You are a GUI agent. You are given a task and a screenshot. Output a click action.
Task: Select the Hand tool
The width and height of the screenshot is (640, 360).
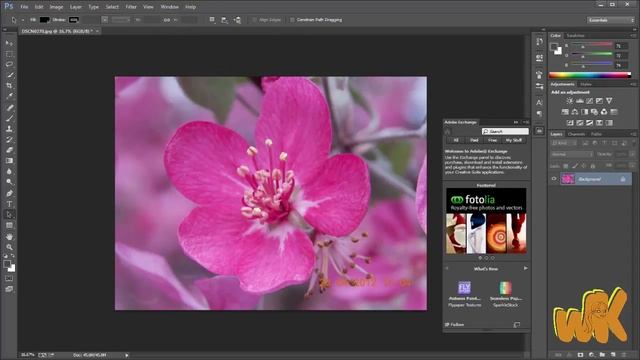(9, 236)
